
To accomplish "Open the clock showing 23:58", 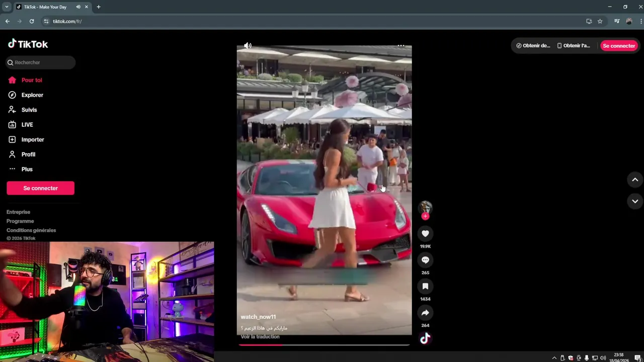I will pyautogui.click(x=619, y=357).
